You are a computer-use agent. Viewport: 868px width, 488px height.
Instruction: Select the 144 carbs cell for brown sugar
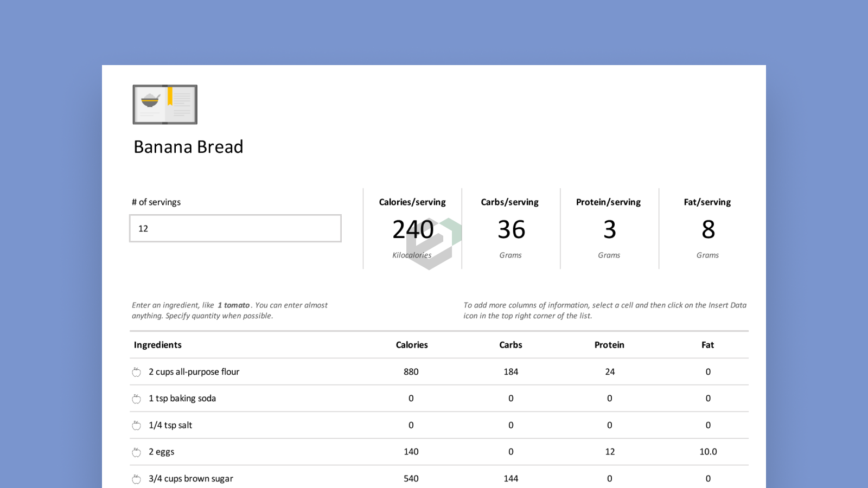(510, 478)
